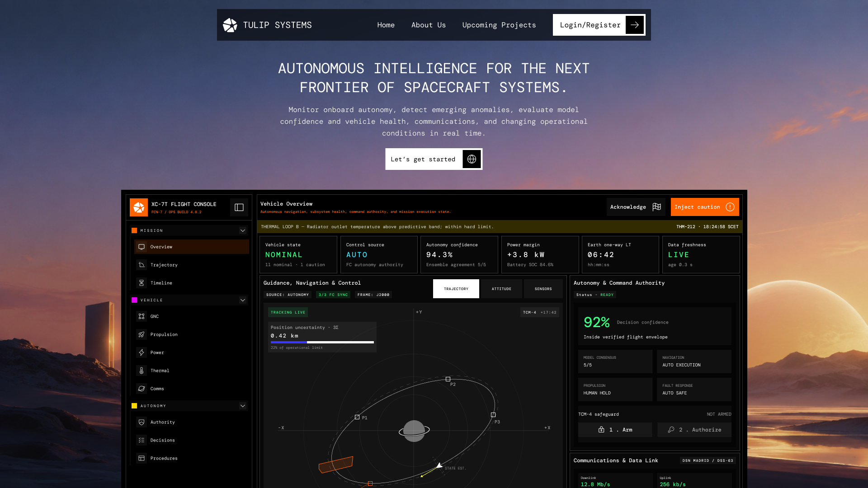Click the spacecraft state estimate arrow
868x488 pixels.
pos(439,465)
